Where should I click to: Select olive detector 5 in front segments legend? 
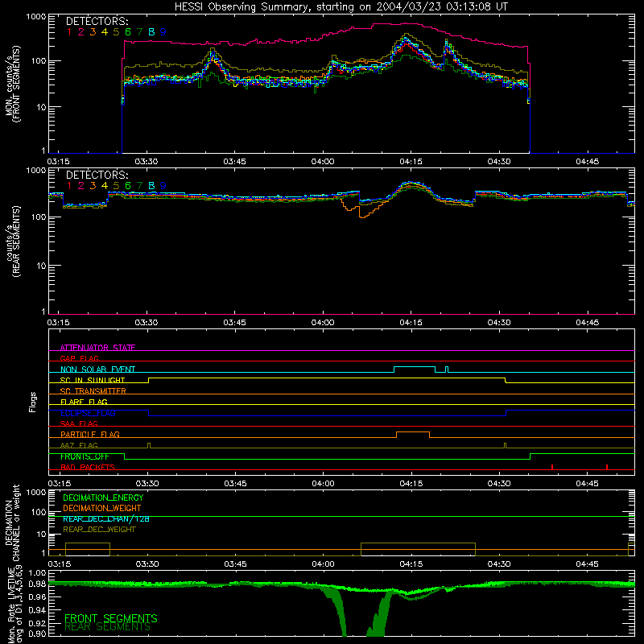pyautogui.click(x=116, y=32)
